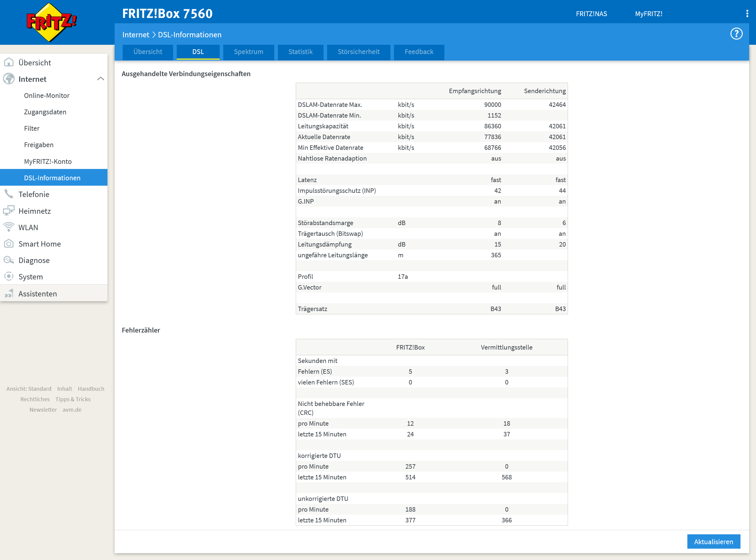
Task: Click the Smart Home icon
Action: click(x=9, y=244)
